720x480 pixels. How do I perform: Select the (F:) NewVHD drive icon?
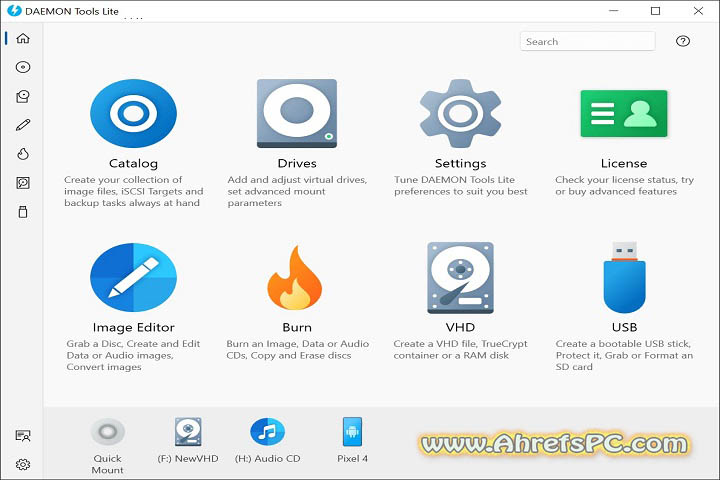pyautogui.click(x=188, y=432)
